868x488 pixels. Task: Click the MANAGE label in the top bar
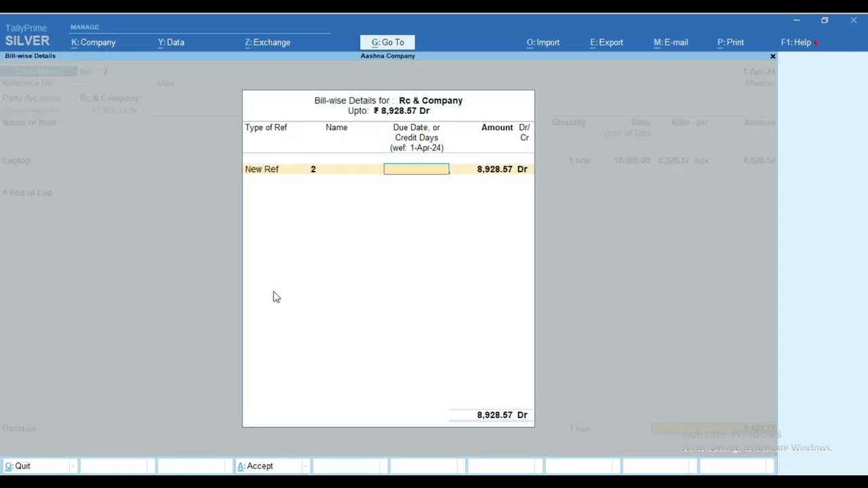pyautogui.click(x=85, y=27)
